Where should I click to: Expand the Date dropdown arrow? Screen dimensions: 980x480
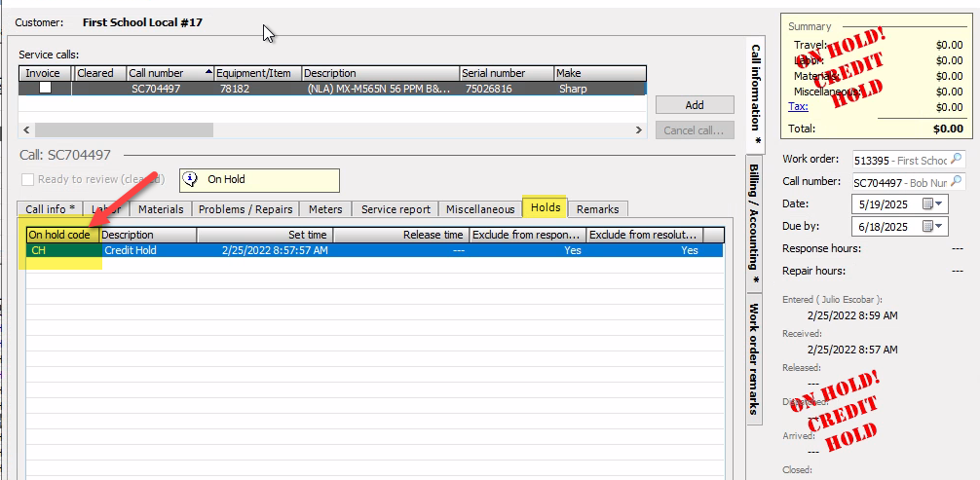[939, 203]
